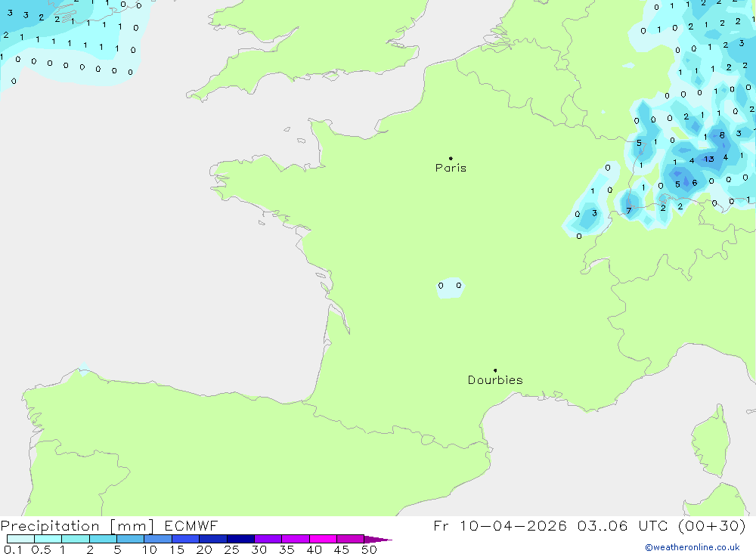Screen dimensions: 756x554
Task: Click the ECMWF model name text
Action: tap(191, 525)
